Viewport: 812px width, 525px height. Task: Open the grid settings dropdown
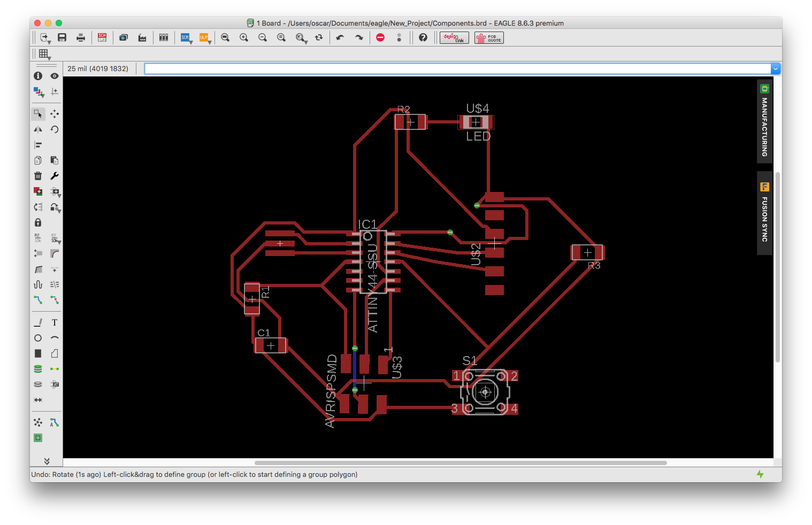click(44, 54)
